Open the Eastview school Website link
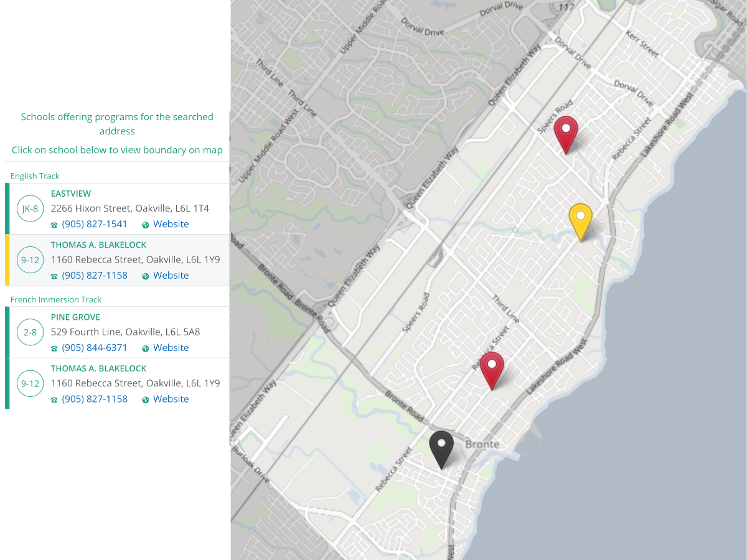Screen dimensions: 747x560 pyautogui.click(x=171, y=224)
